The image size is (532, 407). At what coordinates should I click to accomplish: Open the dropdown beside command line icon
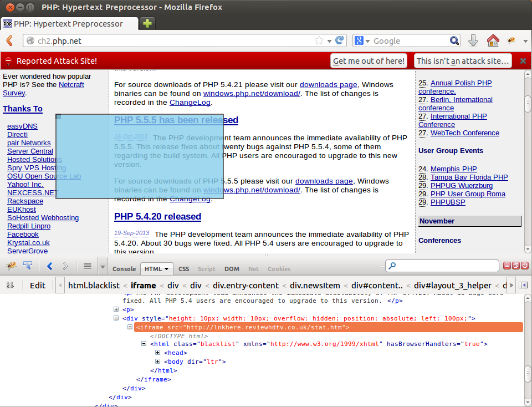103,266
